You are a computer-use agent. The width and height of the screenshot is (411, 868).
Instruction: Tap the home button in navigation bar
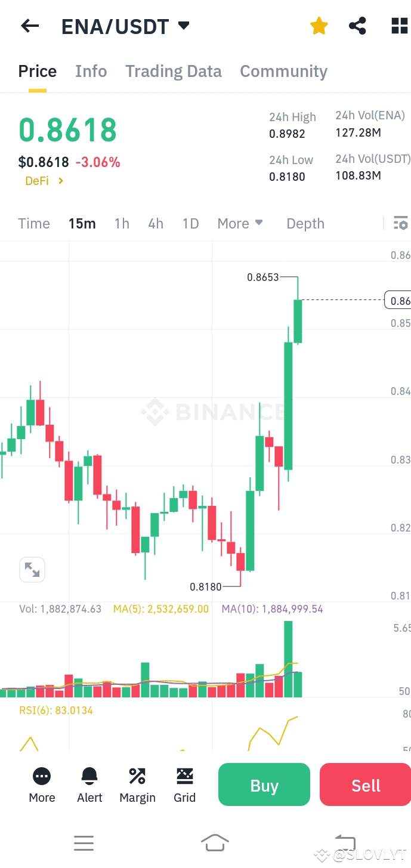click(215, 843)
